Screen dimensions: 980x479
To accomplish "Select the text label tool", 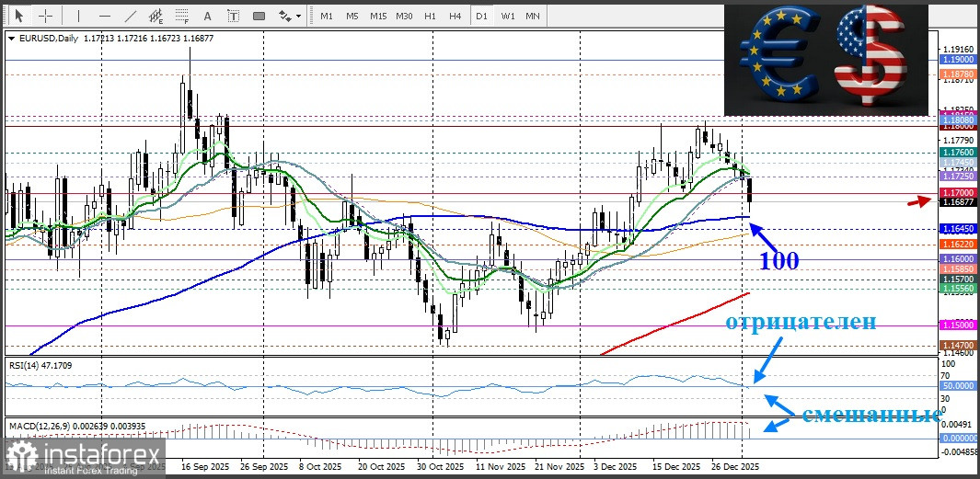I will (233, 16).
